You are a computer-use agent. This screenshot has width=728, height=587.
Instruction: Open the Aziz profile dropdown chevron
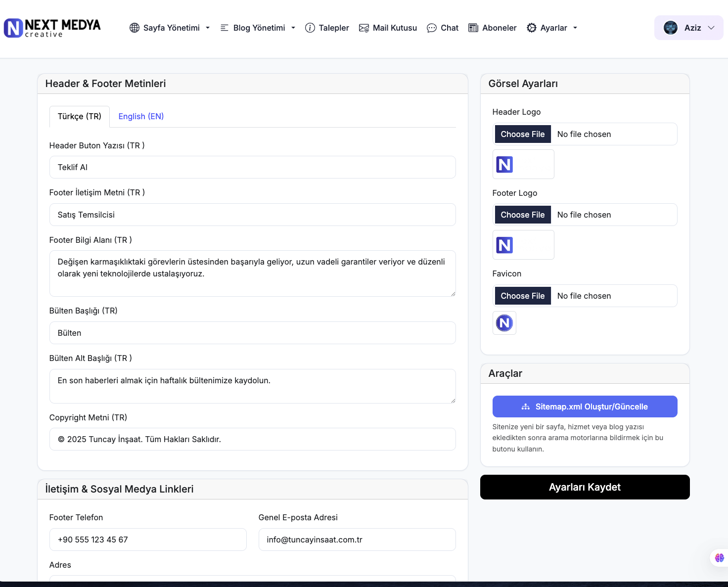pos(711,28)
